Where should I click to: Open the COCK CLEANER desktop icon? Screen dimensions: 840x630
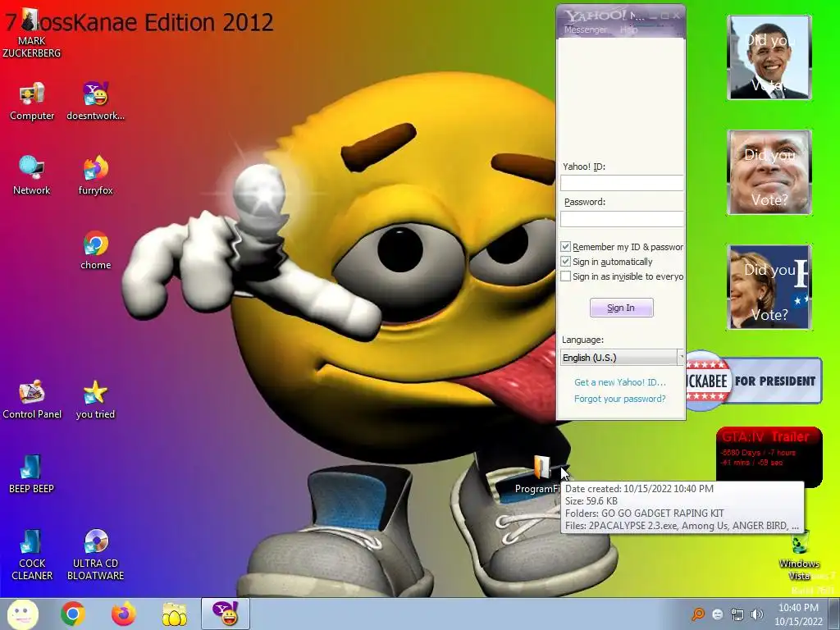coord(32,555)
